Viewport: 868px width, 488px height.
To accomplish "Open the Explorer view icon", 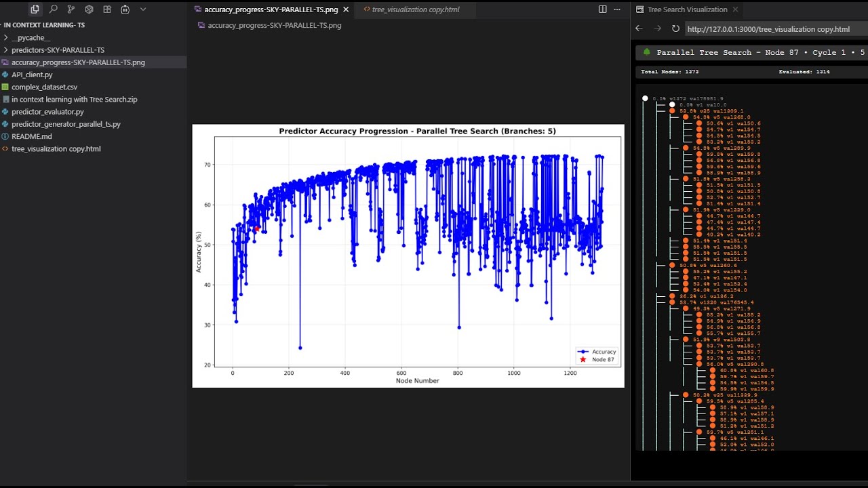I will (x=35, y=9).
